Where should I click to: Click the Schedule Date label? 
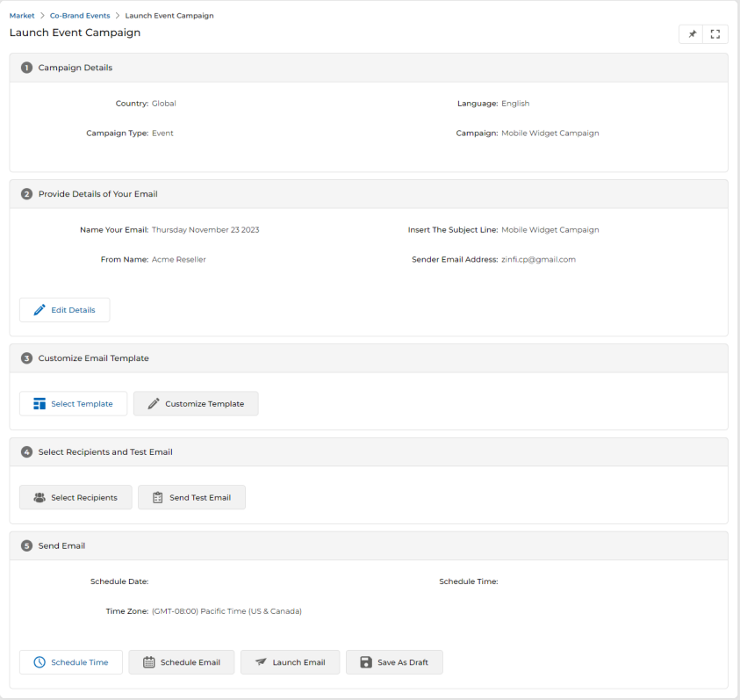pyautogui.click(x=119, y=581)
